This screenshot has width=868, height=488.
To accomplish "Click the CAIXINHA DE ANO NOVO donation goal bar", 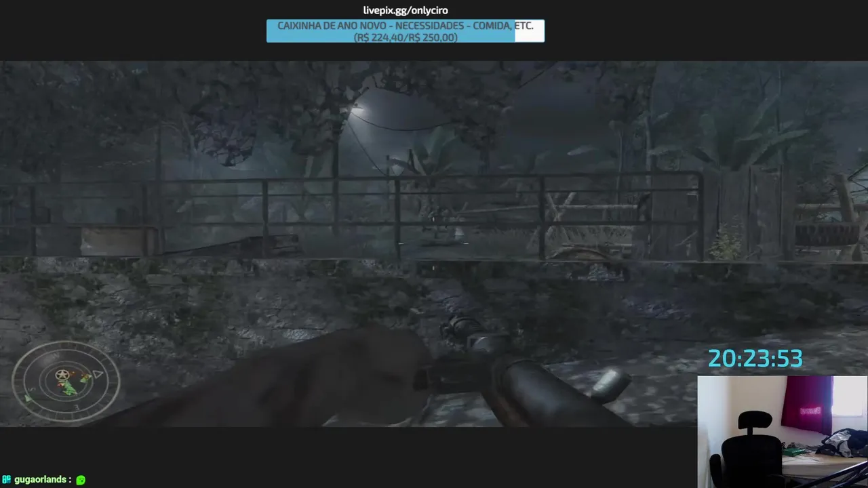I will [406, 31].
